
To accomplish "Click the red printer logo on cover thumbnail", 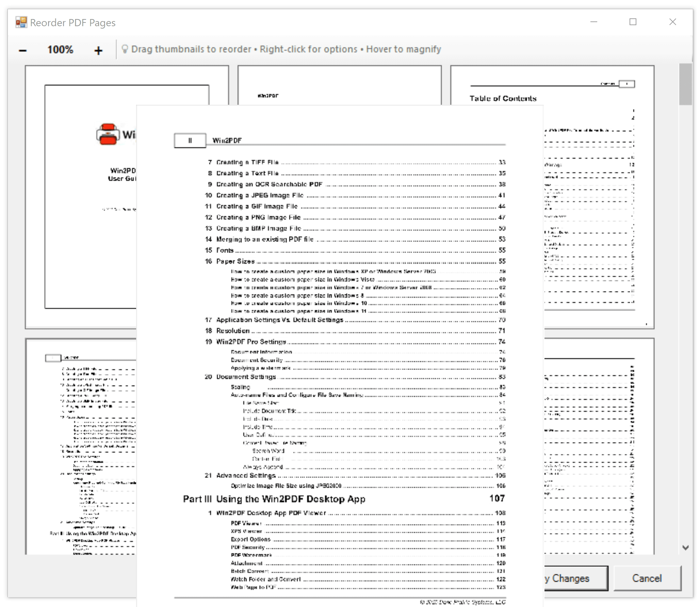I will point(108,134).
